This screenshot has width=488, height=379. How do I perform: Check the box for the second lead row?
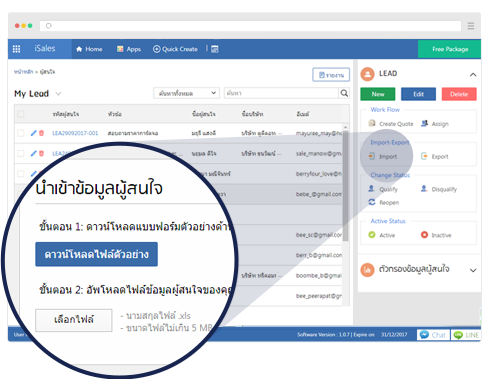(21, 153)
